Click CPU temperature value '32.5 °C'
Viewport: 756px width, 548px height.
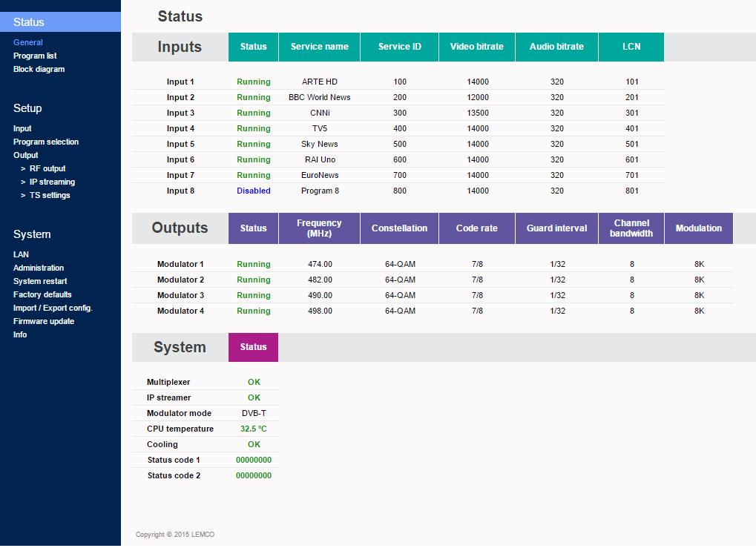point(254,429)
